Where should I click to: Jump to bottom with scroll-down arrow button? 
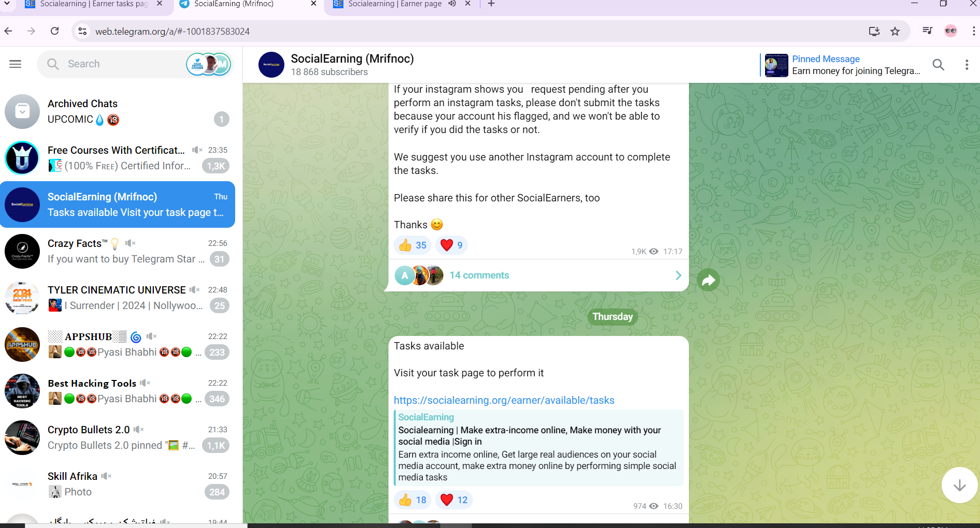(959, 485)
